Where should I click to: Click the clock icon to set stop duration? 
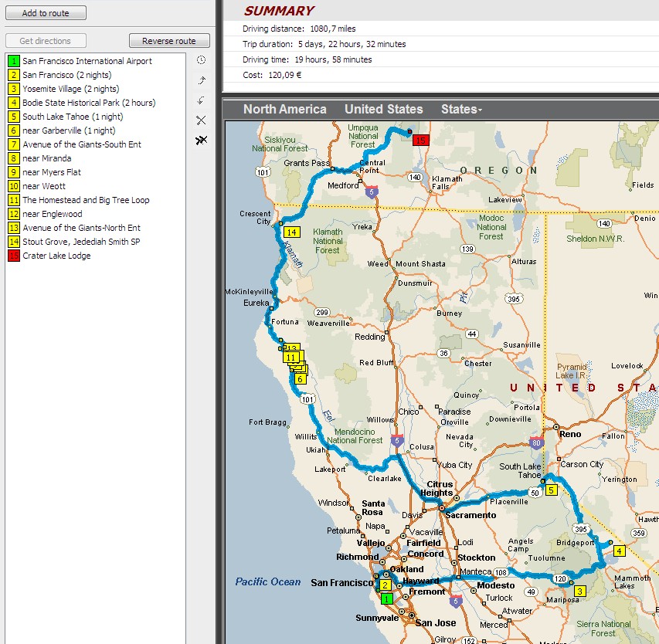[201, 60]
